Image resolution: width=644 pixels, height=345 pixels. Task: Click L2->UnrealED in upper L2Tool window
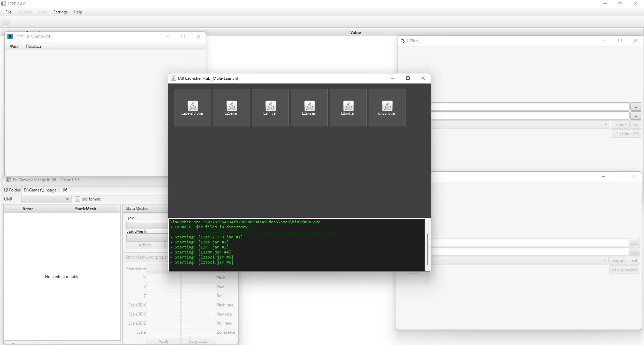(626, 134)
